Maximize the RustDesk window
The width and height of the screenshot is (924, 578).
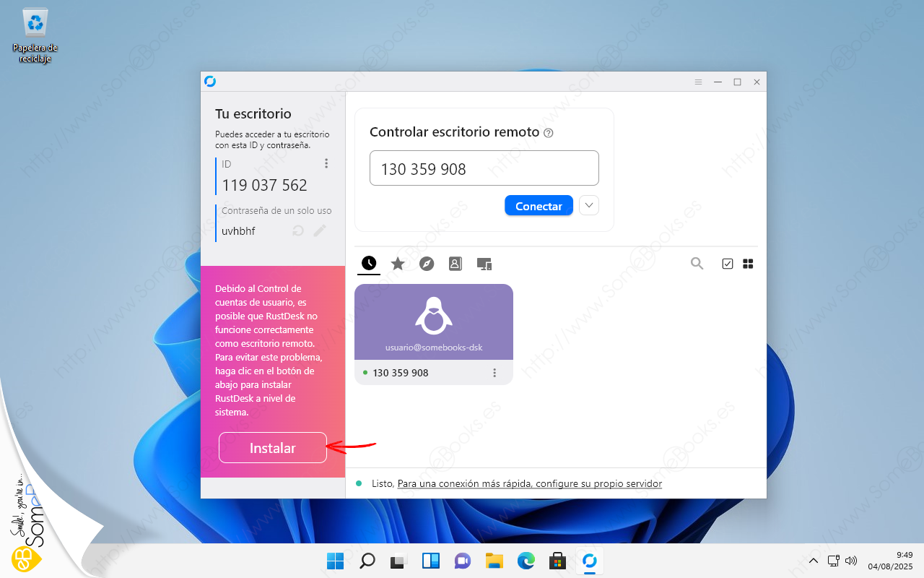click(x=737, y=82)
